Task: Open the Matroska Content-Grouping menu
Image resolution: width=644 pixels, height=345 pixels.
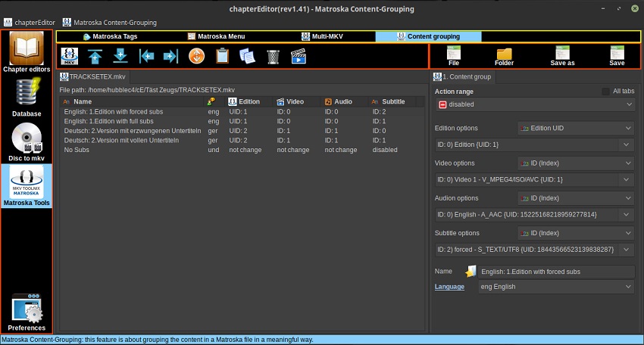Action: [110, 23]
